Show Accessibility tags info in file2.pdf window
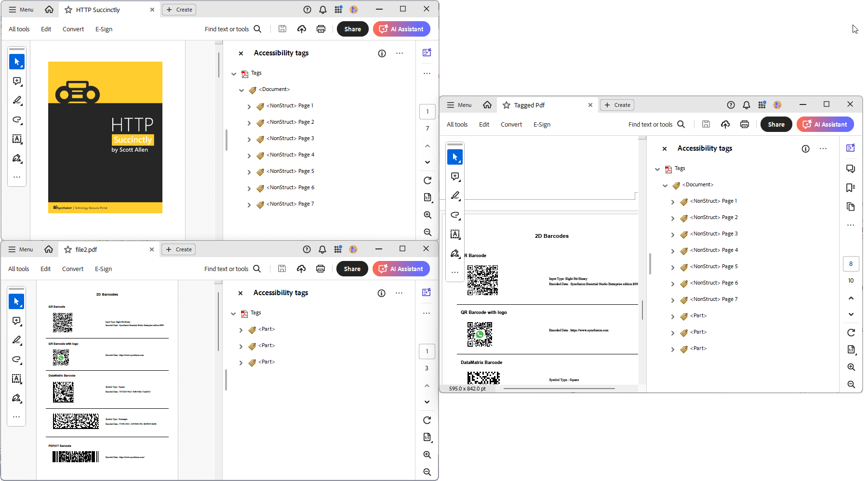 click(x=382, y=293)
